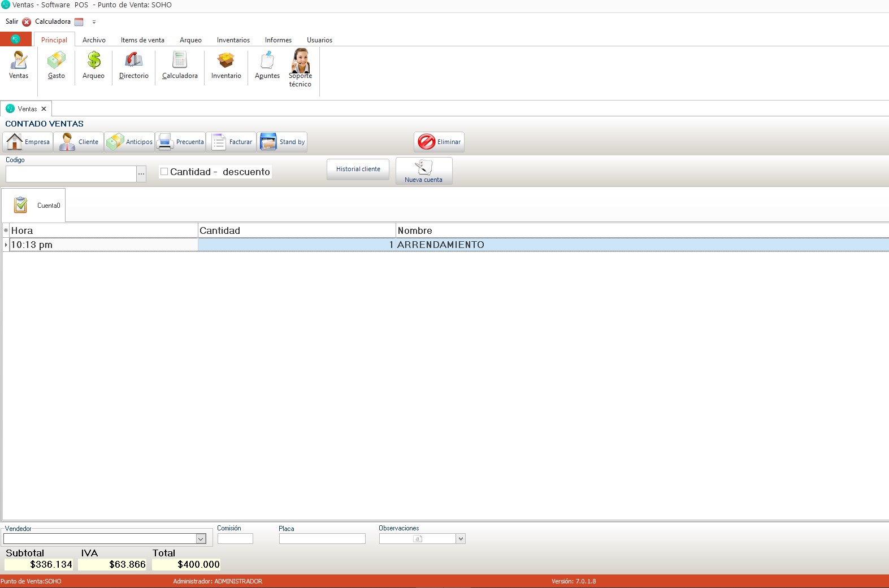Click the Facturar invoice button
This screenshot has width=889, height=588.
click(x=232, y=142)
